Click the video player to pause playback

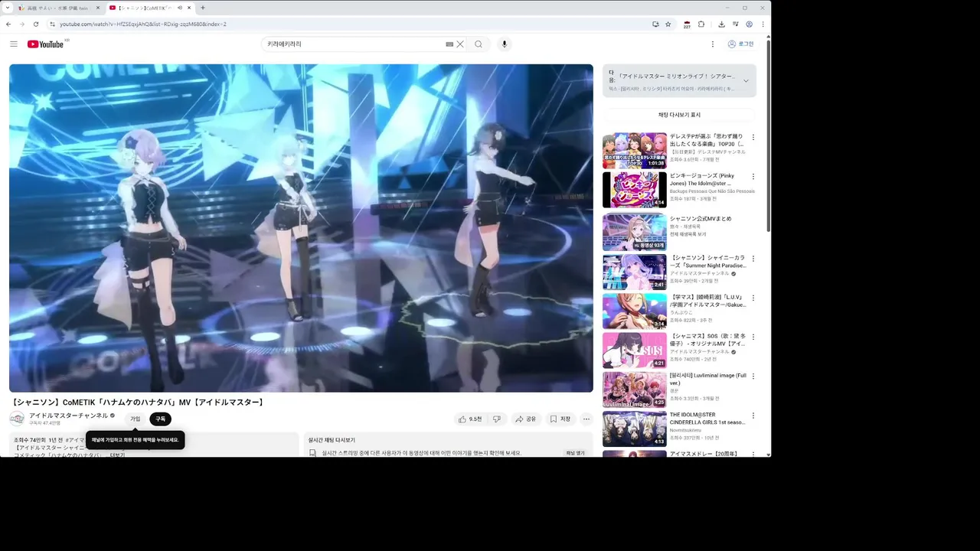tap(301, 228)
